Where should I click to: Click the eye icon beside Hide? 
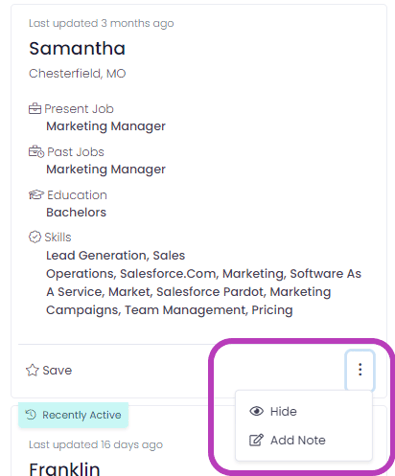tap(256, 411)
